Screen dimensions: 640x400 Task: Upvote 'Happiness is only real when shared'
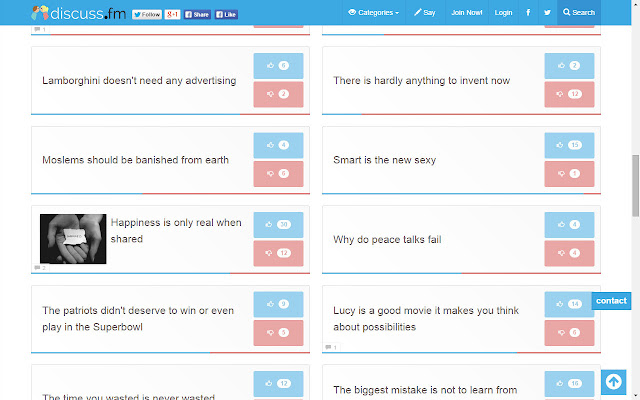pyautogui.click(x=278, y=225)
